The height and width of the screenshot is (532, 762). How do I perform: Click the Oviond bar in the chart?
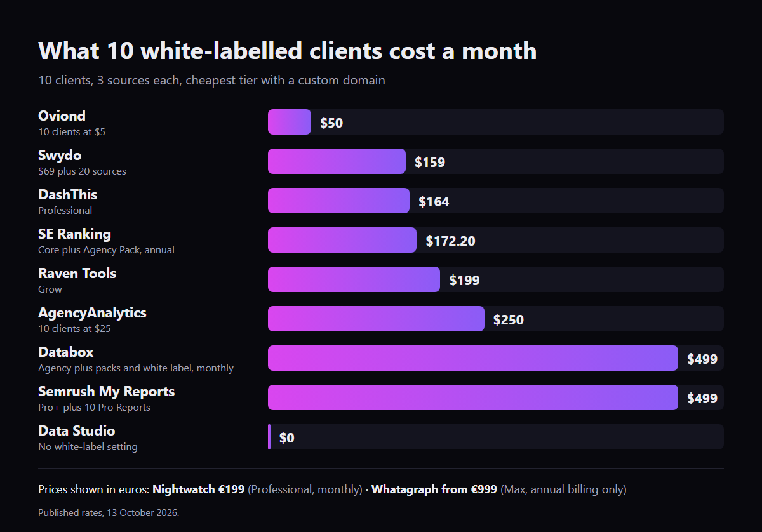pyautogui.click(x=290, y=122)
